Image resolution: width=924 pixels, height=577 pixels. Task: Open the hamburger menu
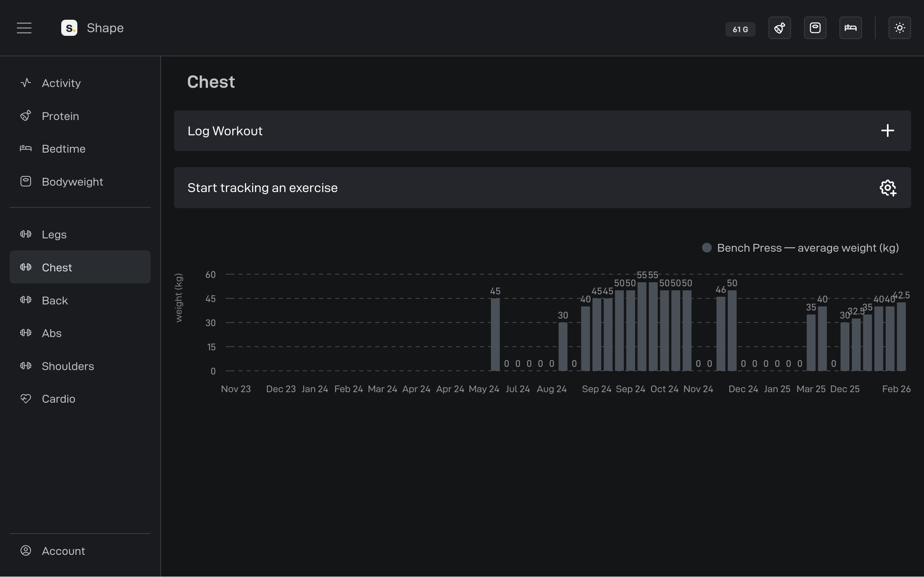(x=24, y=28)
